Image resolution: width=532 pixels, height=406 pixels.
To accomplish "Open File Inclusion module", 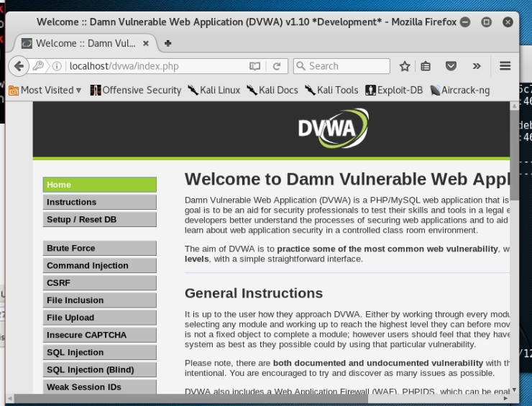I will [100, 300].
